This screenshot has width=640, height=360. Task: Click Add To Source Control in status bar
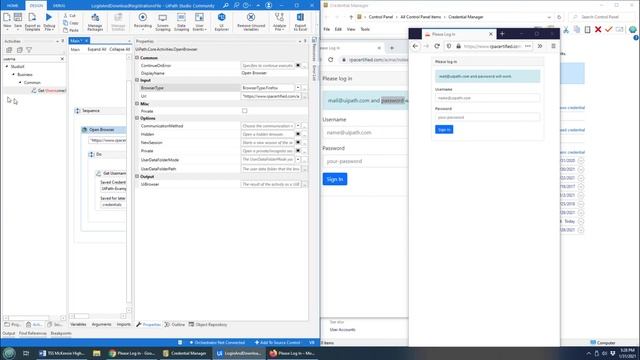coord(277,342)
